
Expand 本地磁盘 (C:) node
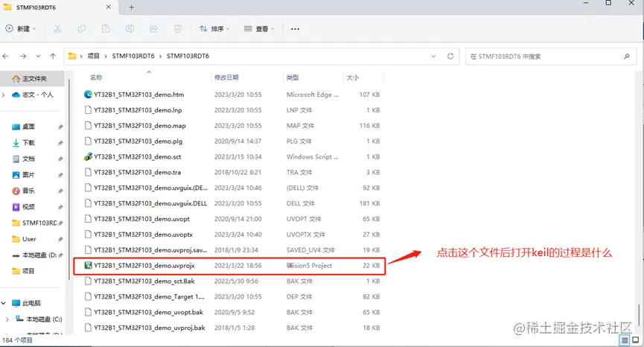click(x=7, y=319)
